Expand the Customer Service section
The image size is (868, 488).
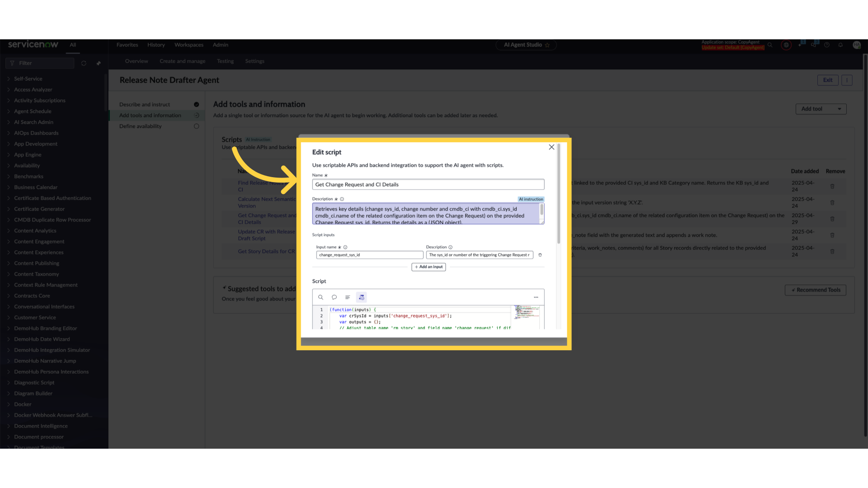coord(9,317)
